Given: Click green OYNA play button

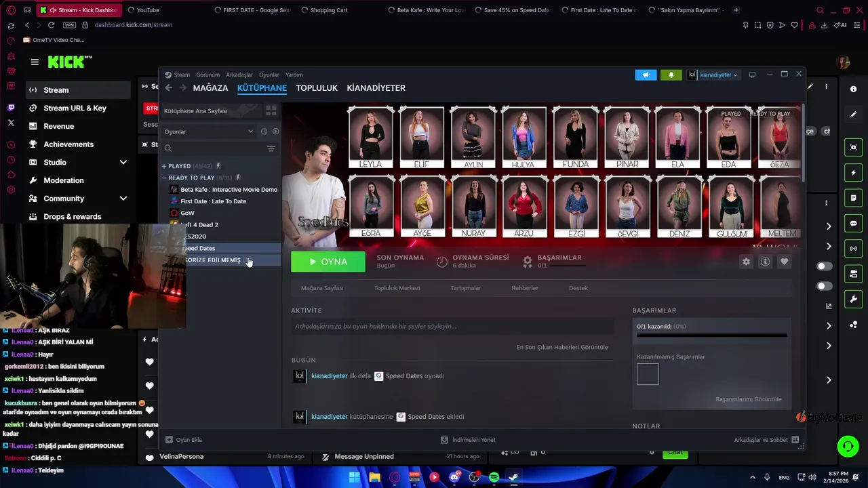Looking at the screenshot, I should tap(328, 262).
